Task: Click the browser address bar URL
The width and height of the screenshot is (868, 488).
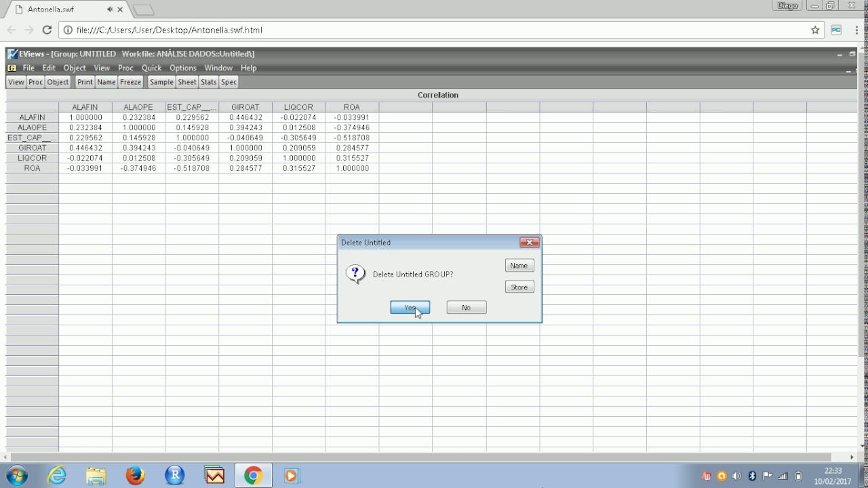Action: click(x=170, y=30)
